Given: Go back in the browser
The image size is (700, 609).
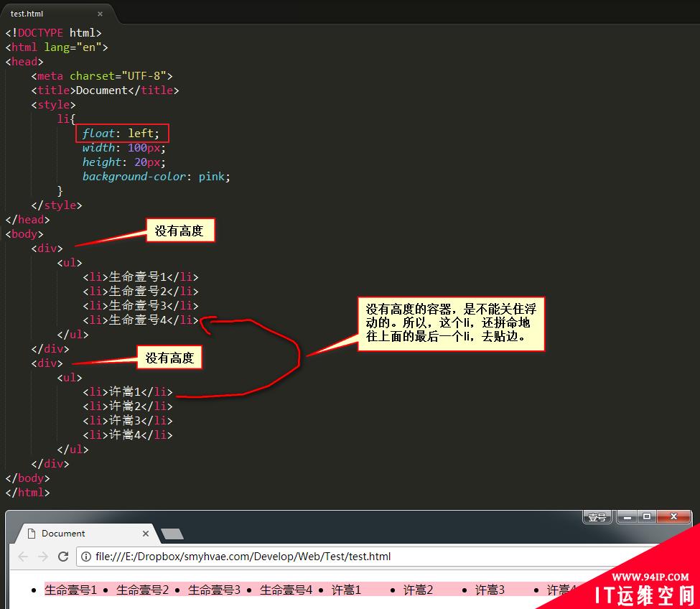Looking at the screenshot, I should pos(23,557).
